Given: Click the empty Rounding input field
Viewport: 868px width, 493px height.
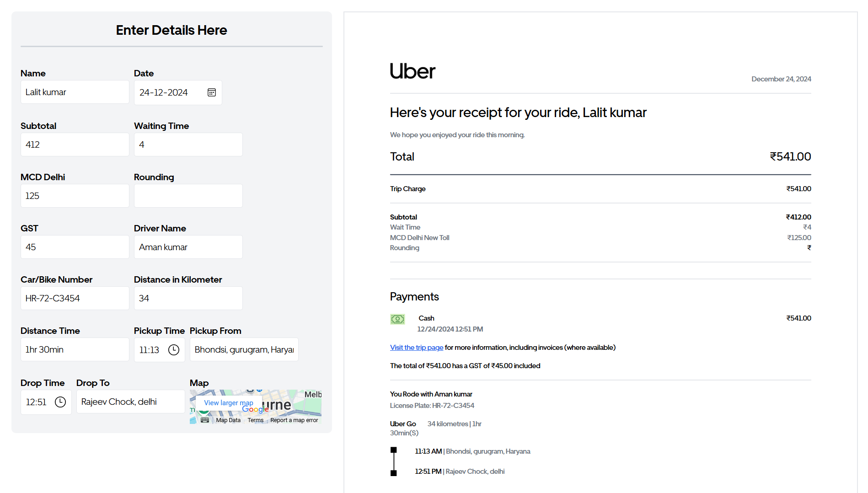Looking at the screenshot, I should point(188,196).
